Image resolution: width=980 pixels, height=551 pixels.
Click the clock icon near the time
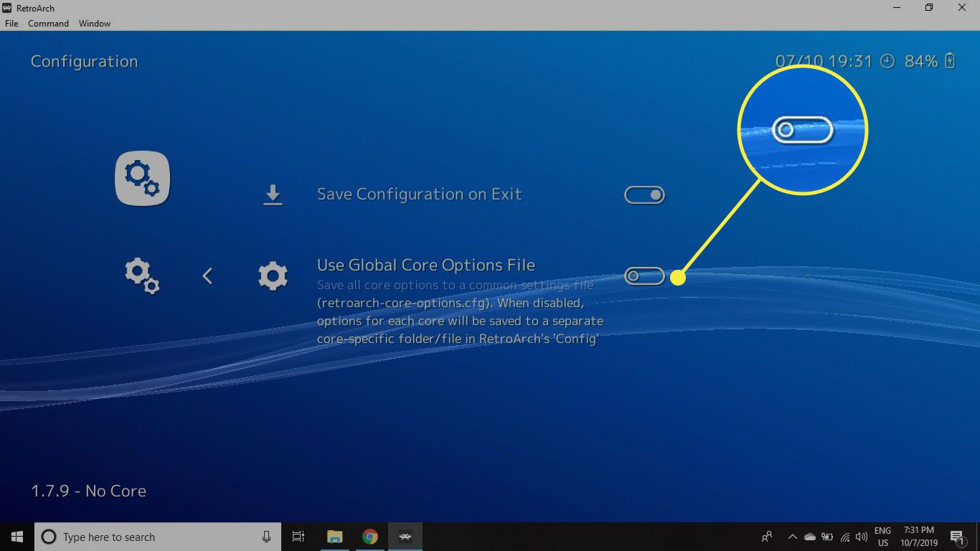click(887, 62)
